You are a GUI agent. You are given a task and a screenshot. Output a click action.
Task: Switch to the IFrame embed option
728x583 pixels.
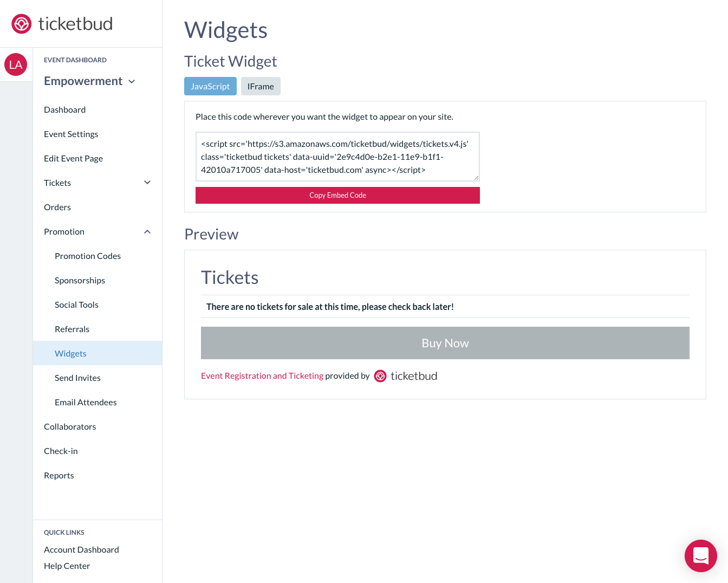point(261,86)
